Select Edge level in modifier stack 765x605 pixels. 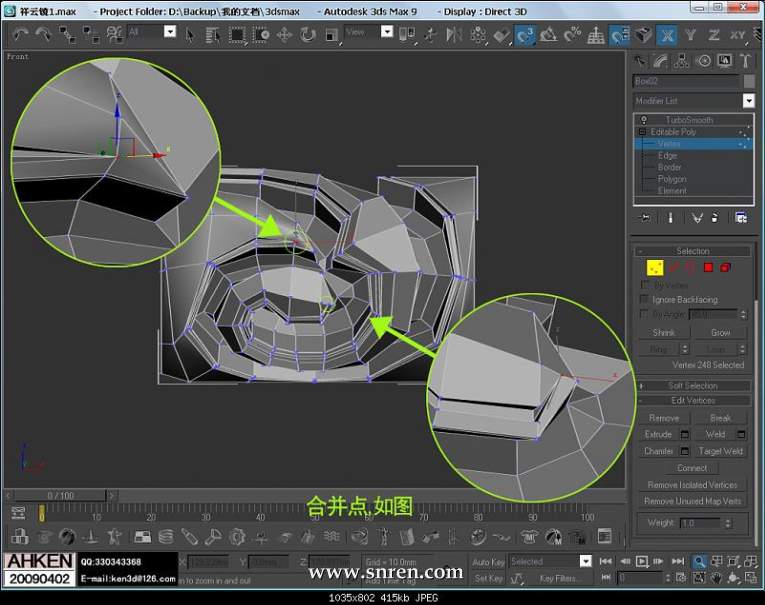pos(667,155)
